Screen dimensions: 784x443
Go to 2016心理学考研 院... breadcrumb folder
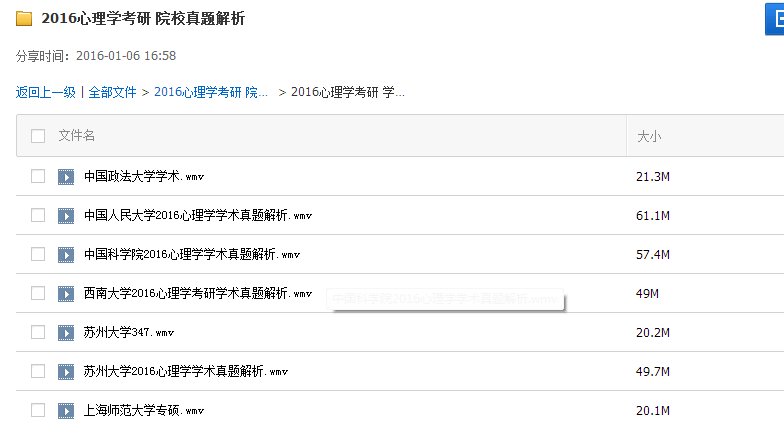[x=211, y=92]
